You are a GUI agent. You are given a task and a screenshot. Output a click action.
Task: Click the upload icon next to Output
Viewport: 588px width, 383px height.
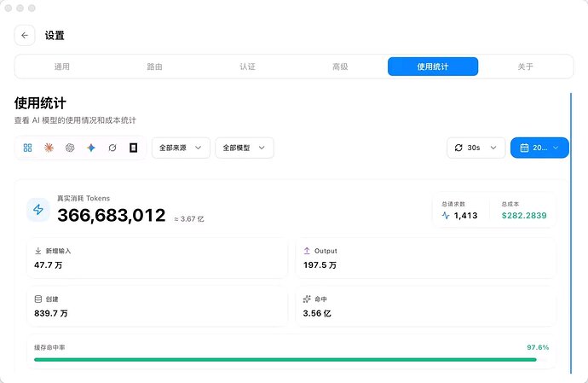(x=307, y=251)
